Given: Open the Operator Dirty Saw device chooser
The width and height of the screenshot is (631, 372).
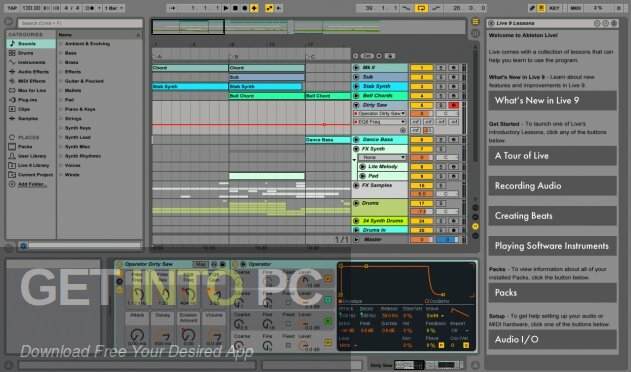Looking at the screenshot, I should 379,114.
